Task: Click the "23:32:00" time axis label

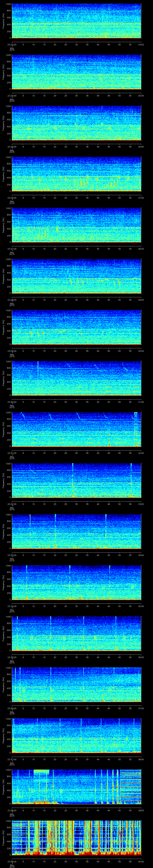Action: 12,504
